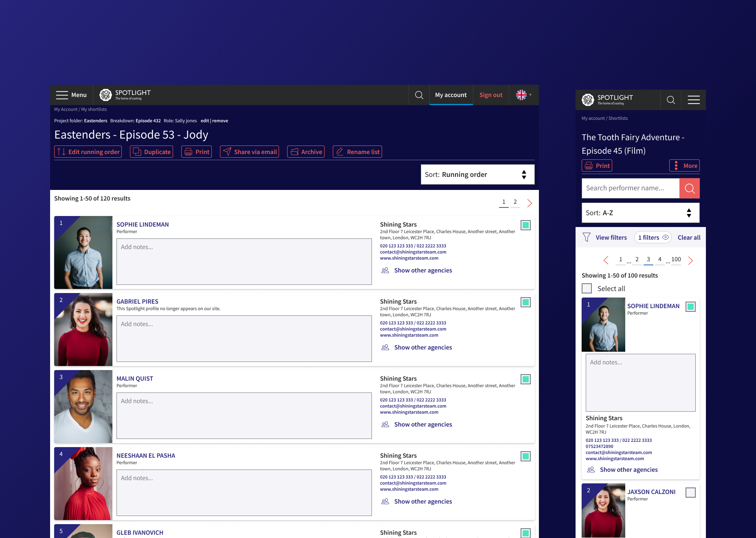Click notes field for Neeshaan El Pasha

pos(244,493)
